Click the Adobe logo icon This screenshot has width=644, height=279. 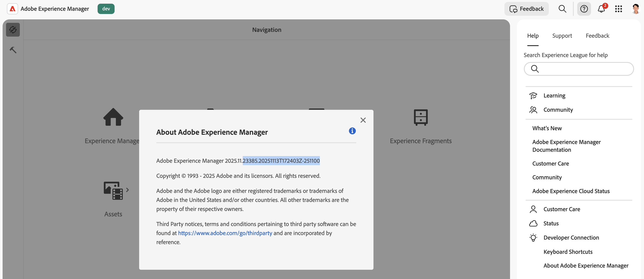coord(12,9)
